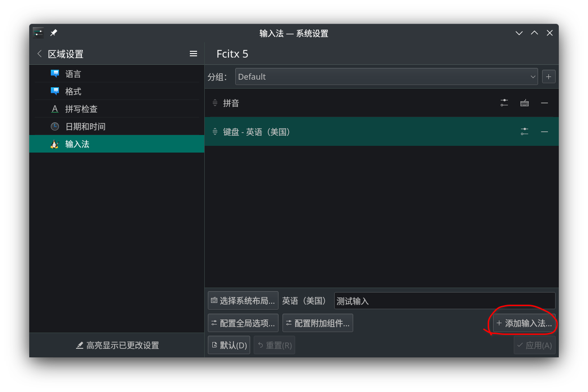Click 选择系统布局... button
This screenshot has width=588, height=392.
(243, 301)
